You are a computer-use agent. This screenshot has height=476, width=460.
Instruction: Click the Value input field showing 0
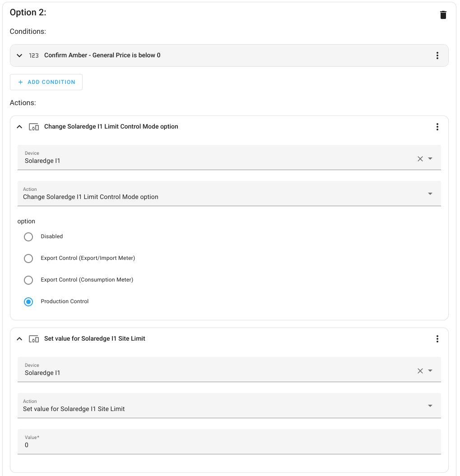coord(229,444)
